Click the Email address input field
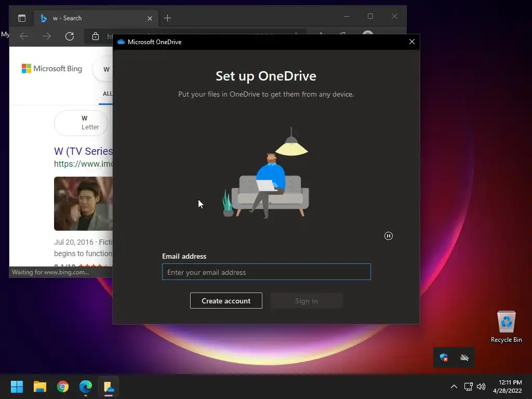 [x=267, y=272]
